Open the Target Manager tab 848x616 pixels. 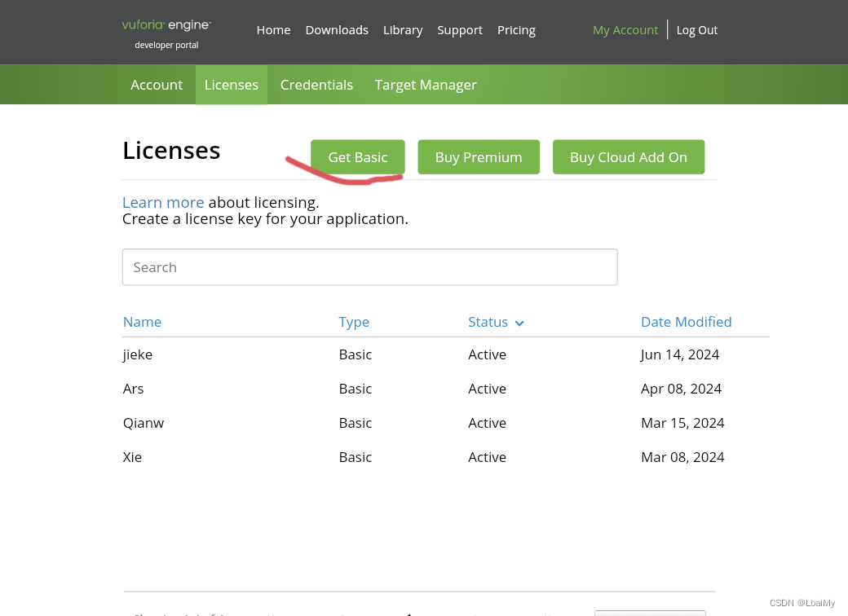[x=426, y=85]
